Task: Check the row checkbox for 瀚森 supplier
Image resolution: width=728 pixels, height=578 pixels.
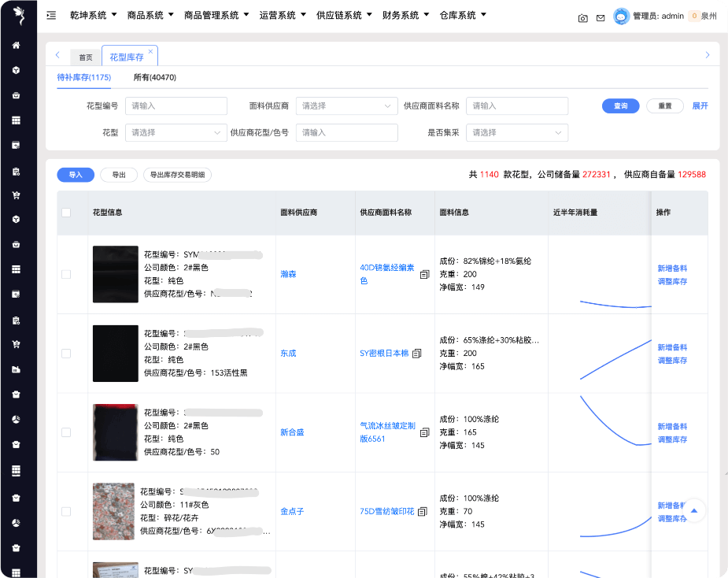Action: pyautogui.click(x=66, y=274)
